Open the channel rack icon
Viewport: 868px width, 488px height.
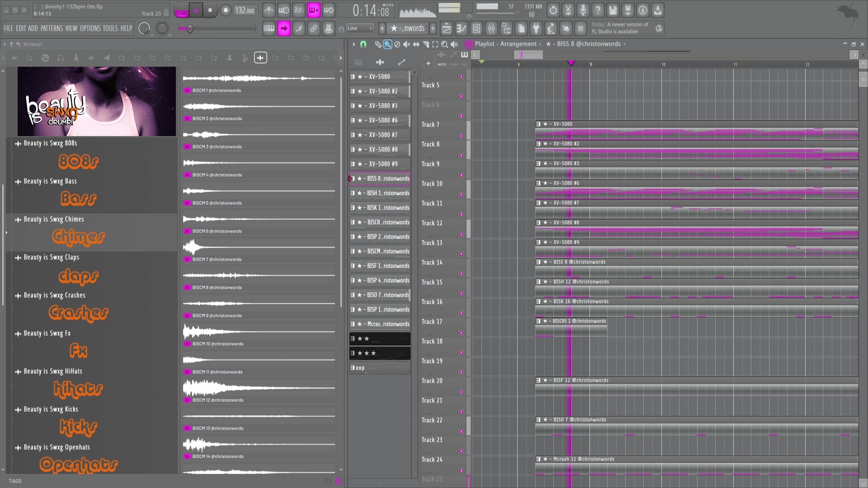click(x=476, y=29)
